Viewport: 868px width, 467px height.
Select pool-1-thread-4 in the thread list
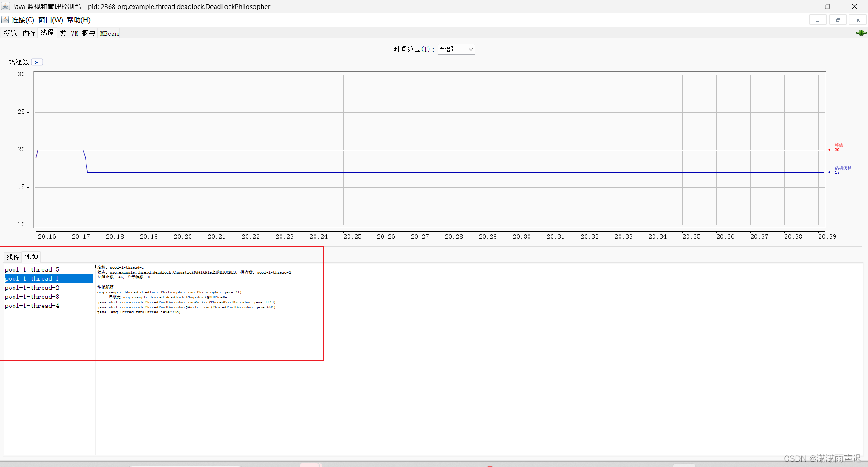(48, 306)
